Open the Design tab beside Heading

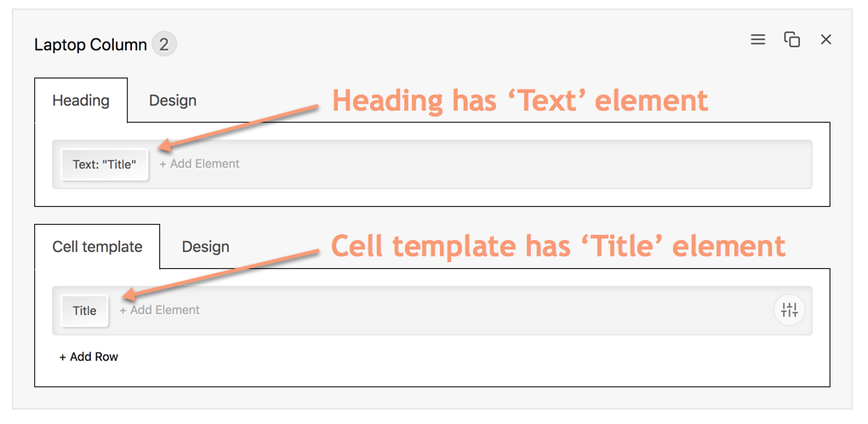pos(173,100)
